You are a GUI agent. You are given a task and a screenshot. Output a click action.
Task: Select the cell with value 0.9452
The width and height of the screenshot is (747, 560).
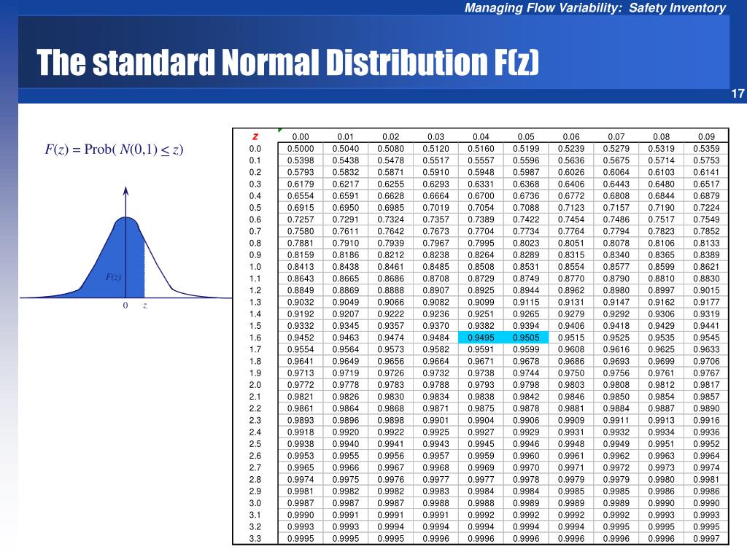click(301, 338)
